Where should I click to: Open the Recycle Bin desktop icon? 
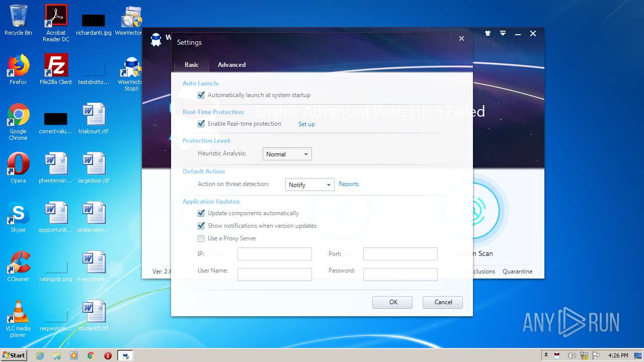[x=18, y=20]
